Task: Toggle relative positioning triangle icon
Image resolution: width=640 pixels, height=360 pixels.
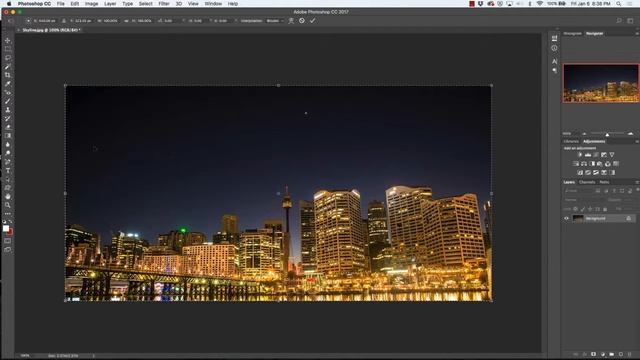Action: click(x=64, y=20)
